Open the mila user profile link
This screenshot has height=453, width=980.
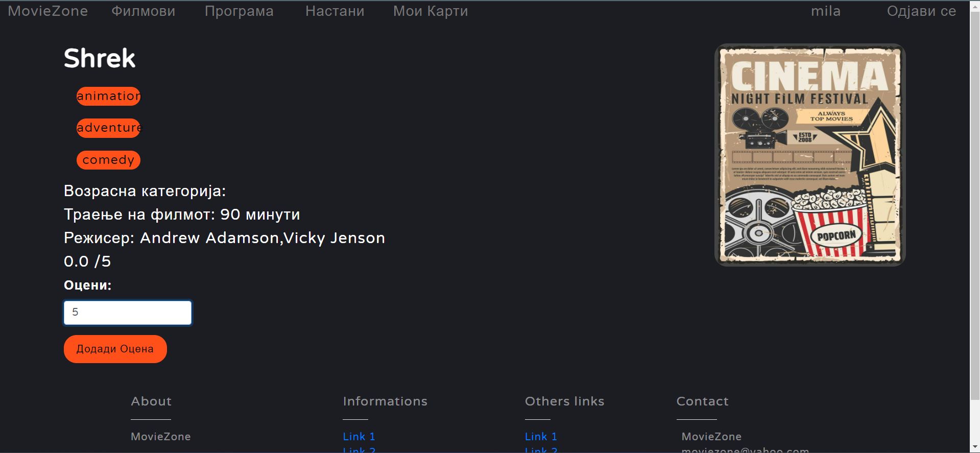(825, 11)
